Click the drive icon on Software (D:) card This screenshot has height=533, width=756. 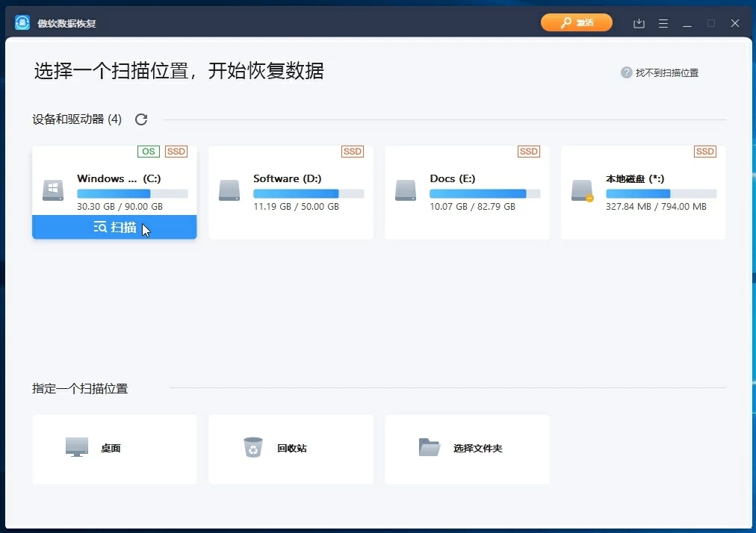pos(229,192)
